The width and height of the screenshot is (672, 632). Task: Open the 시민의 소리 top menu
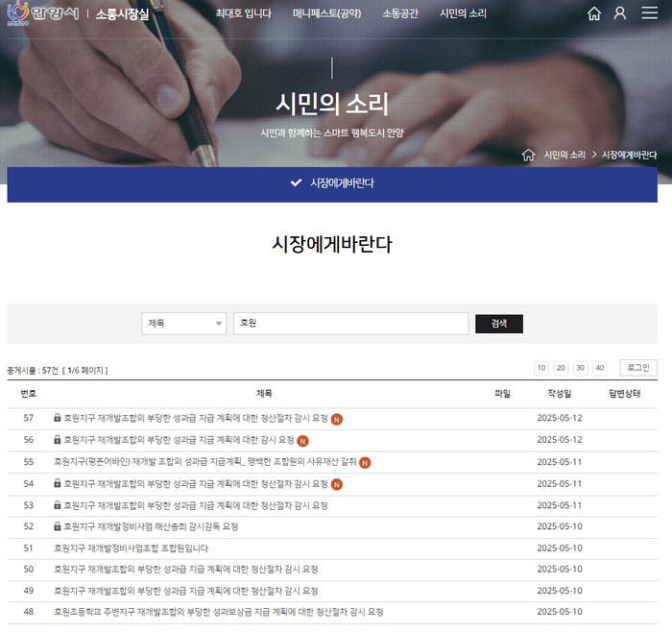click(x=463, y=13)
